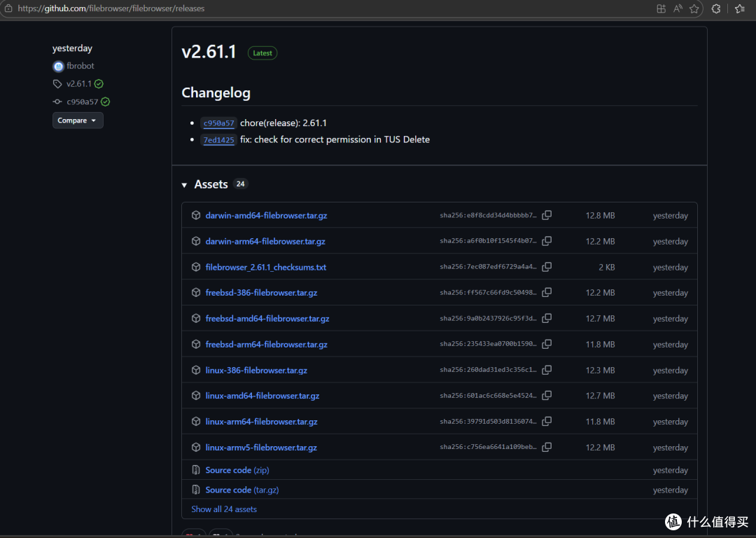The width and height of the screenshot is (756, 538).
Task: Download linux-amd64-filebrowser.tar.gz
Action: click(262, 396)
